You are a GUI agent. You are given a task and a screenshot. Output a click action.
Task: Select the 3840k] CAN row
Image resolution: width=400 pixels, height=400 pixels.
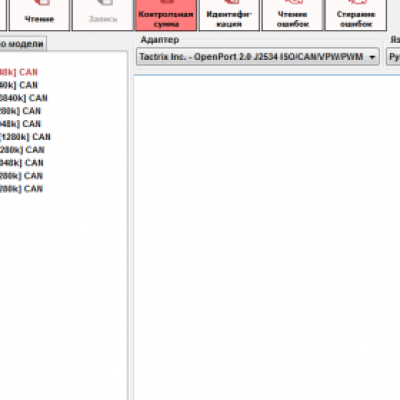[x=24, y=98]
